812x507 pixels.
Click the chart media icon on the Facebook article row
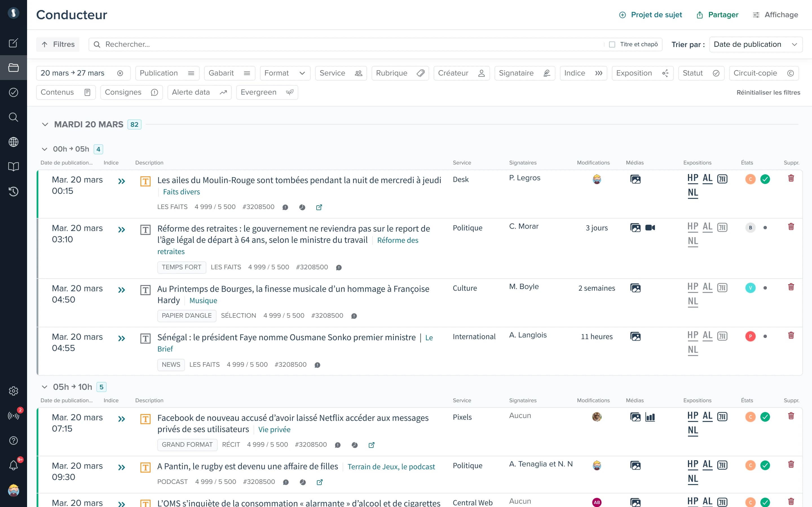coord(650,417)
